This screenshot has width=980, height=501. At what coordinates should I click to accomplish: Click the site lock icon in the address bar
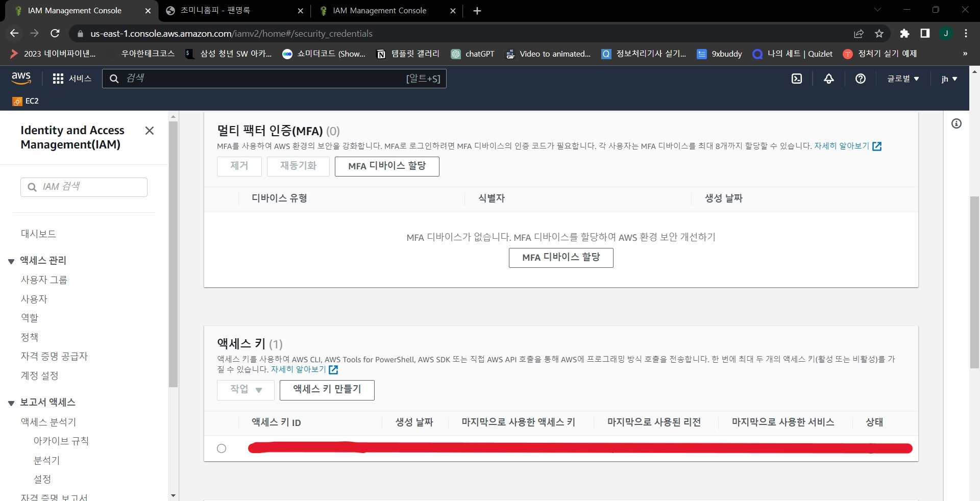(80, 34)
